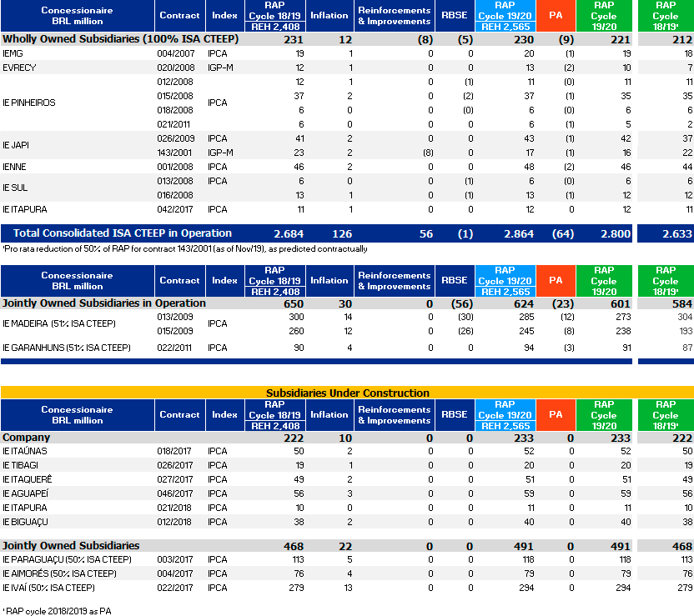Click the IE SUL row label
This screenshot has height=616, width=694.
point(15,188)
